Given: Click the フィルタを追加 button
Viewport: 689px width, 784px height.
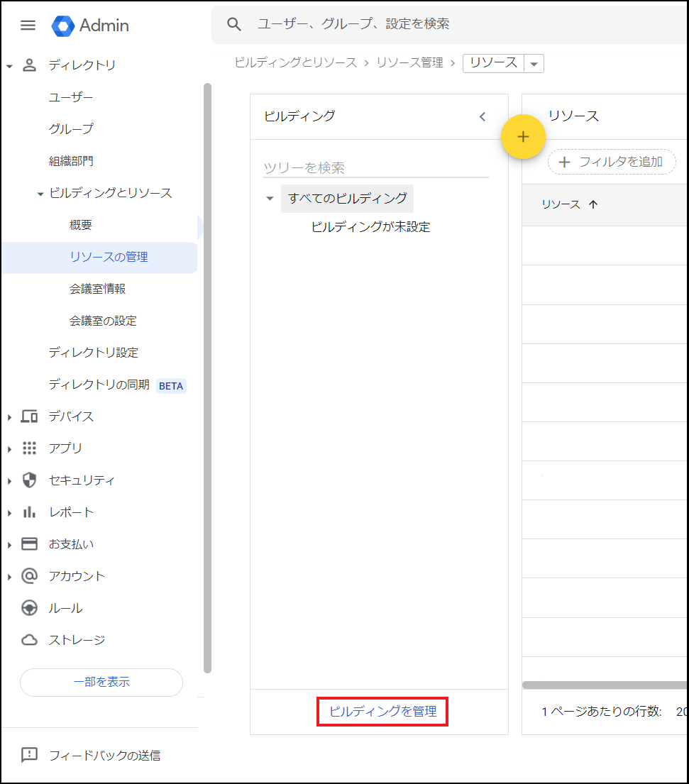Looking at the screenshot, I should click(x=611, y=162).
